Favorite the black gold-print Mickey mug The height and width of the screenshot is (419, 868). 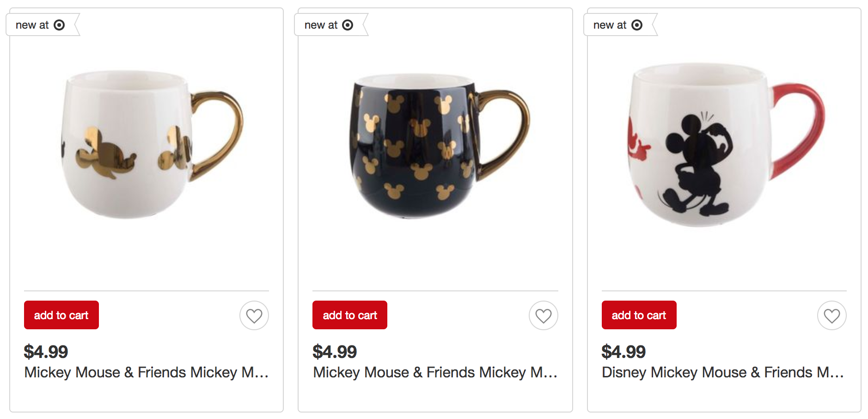543,315
